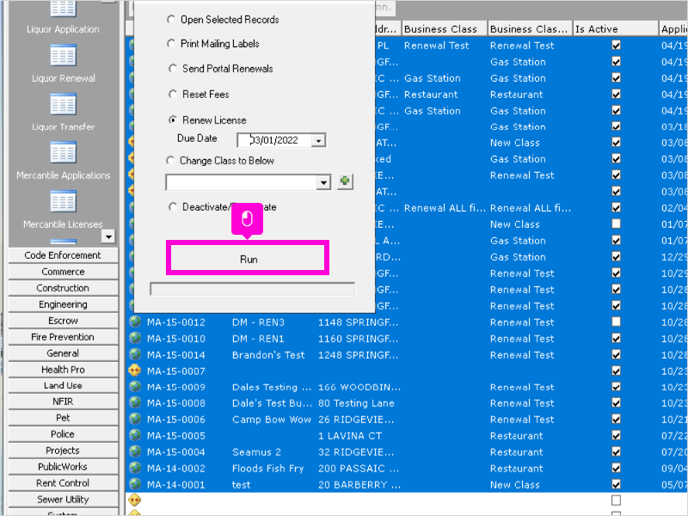The width and height of the screenshot is (688, 516).
Task: Open the Rent Control module group
Action: (63, 483)
